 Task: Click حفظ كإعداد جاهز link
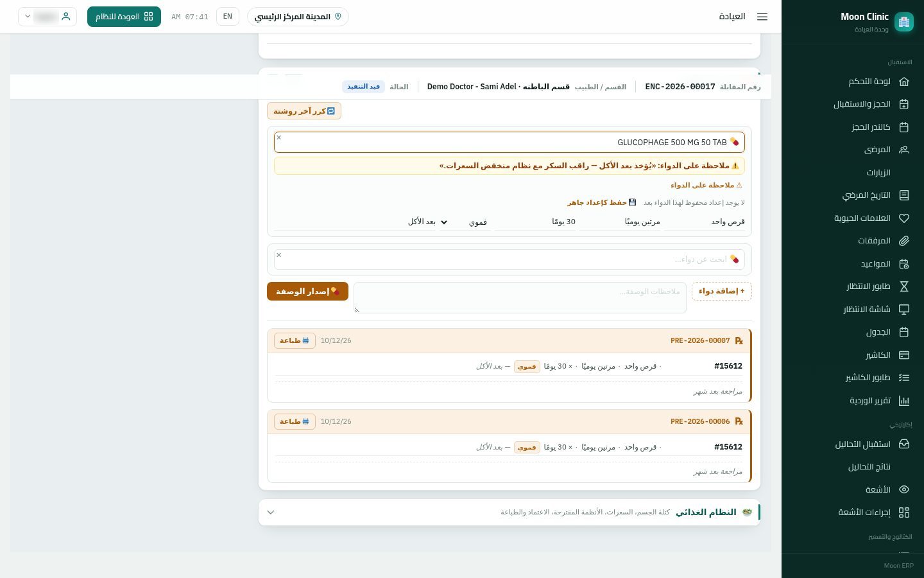(601, 202)
